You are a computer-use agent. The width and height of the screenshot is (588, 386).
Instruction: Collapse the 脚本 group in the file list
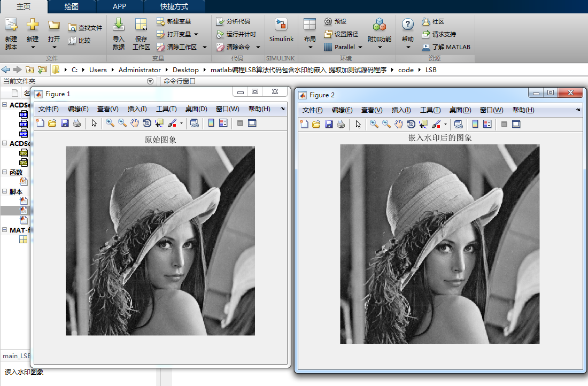tap(4, 191)
